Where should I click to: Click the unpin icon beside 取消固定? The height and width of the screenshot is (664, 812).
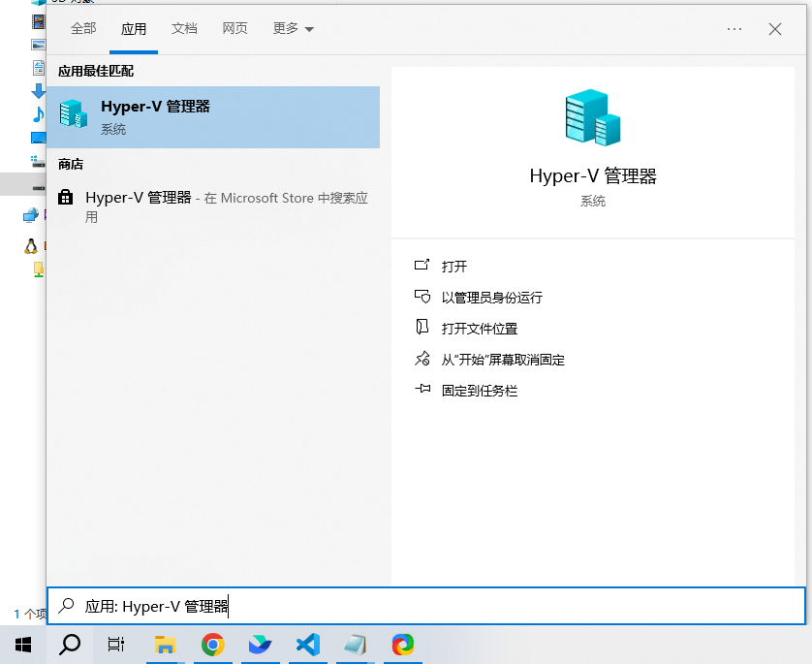422,359
